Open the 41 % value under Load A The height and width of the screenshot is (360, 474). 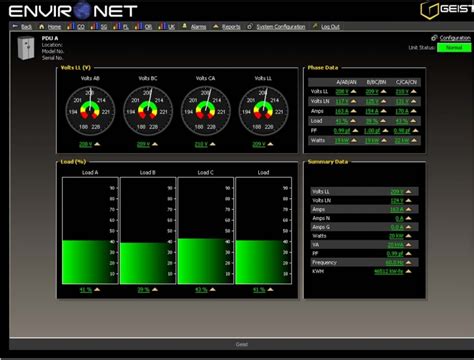tap(85, 290)
